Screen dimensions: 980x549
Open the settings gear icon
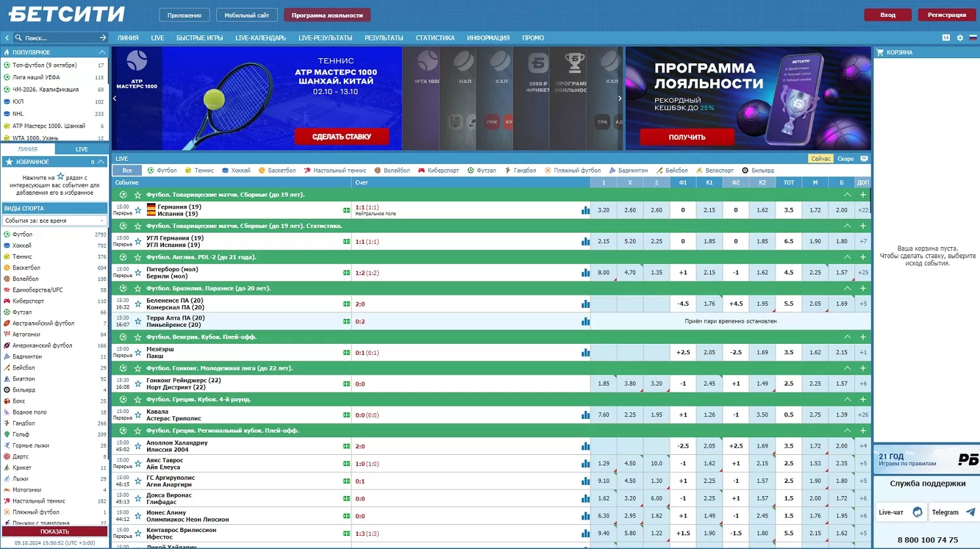960,38
